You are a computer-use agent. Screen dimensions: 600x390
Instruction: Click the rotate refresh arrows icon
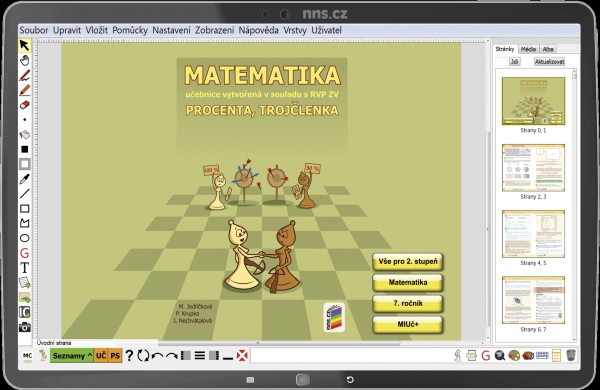(143, 356)
